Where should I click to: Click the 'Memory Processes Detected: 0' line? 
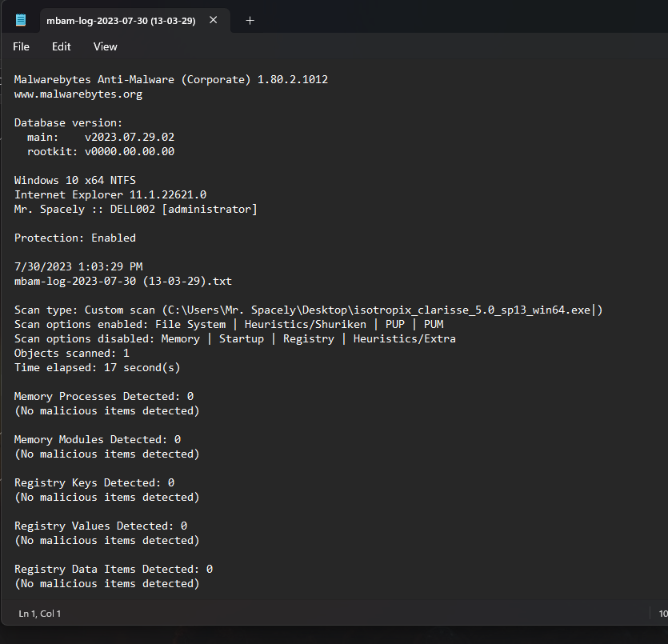[x=104, y=396]
